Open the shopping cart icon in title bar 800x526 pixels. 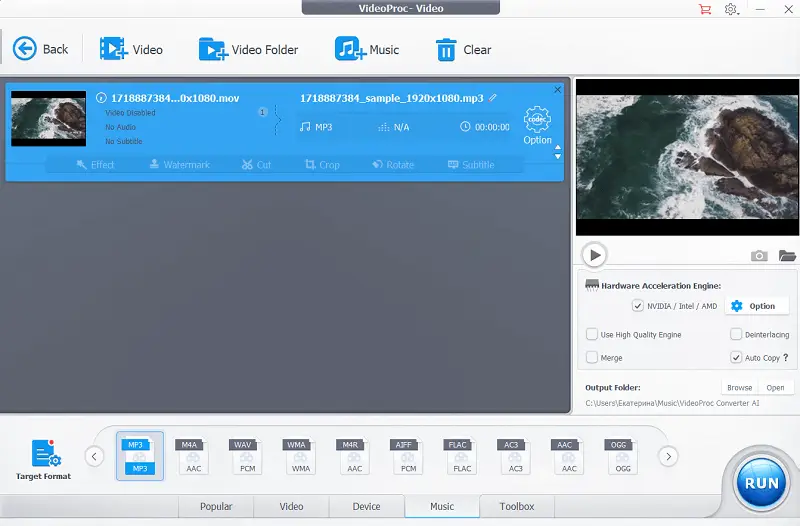tap(705, 9)
